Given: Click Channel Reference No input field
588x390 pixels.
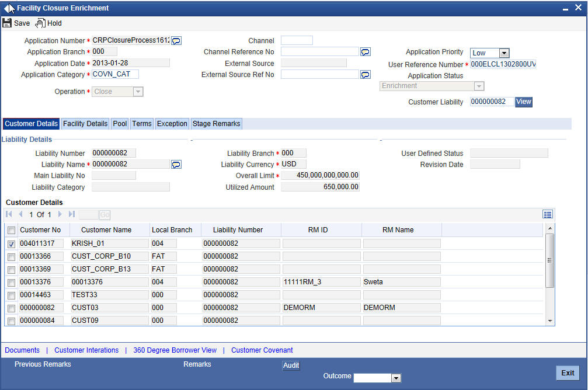Looking at the screenshot, I should click(x=320, y=52).
